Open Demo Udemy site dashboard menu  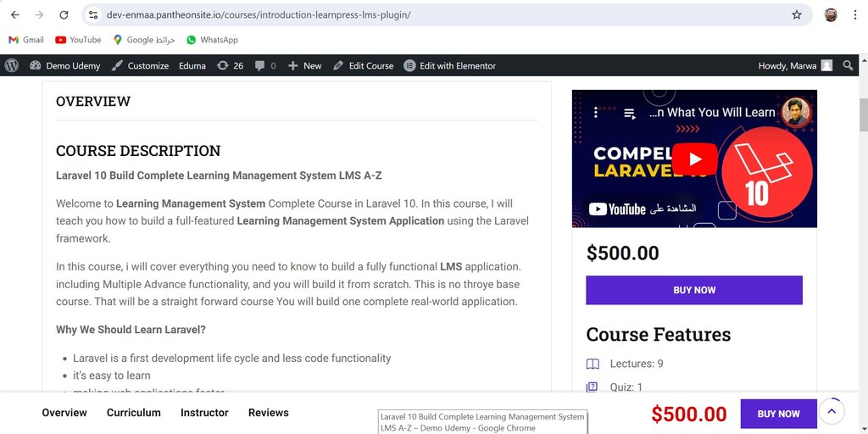tap(65, 65)
